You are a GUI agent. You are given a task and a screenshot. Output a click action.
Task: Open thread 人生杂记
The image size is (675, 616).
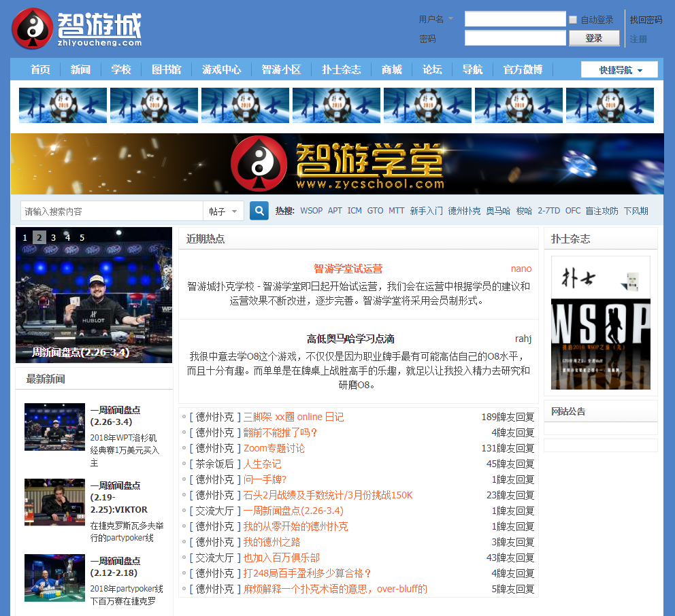(x=262, y=464)
